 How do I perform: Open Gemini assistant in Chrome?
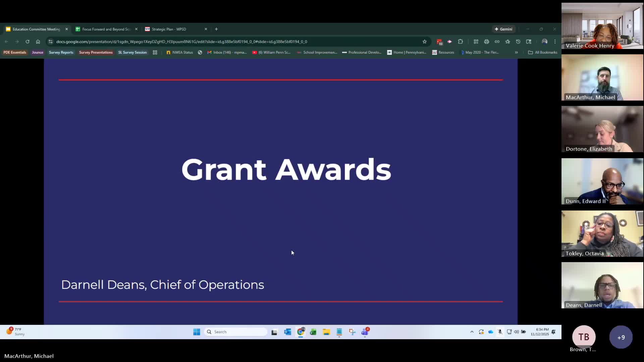[x=503, y=29]
